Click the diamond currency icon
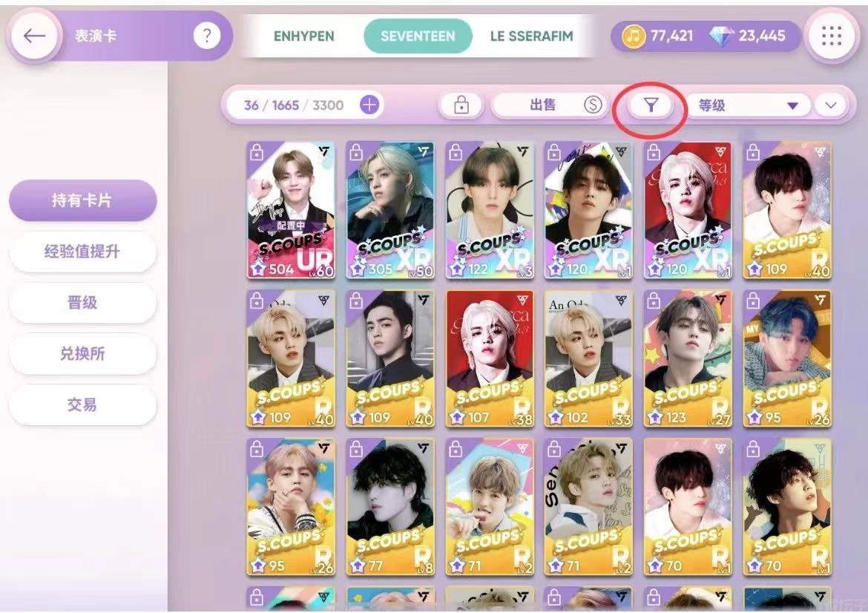 (x=721, y=36)
